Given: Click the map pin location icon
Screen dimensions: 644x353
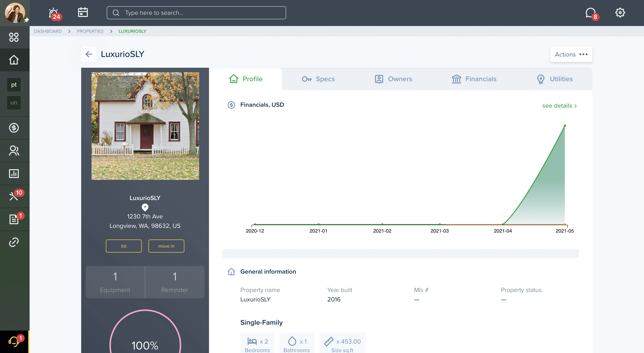Looking at the screenshot, I should coord(145,207).
